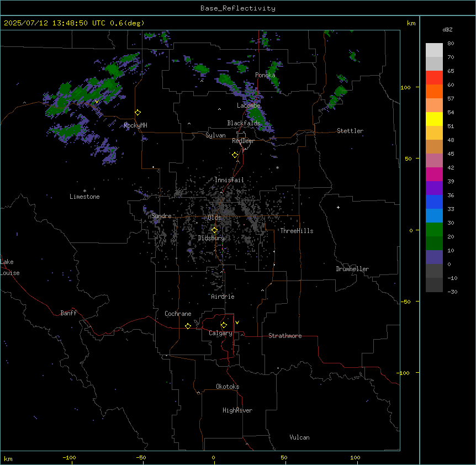Click the Sylvan label
The height and width of the screenshot is (465, 476).
pyautogui.click(x=215, y=135)
